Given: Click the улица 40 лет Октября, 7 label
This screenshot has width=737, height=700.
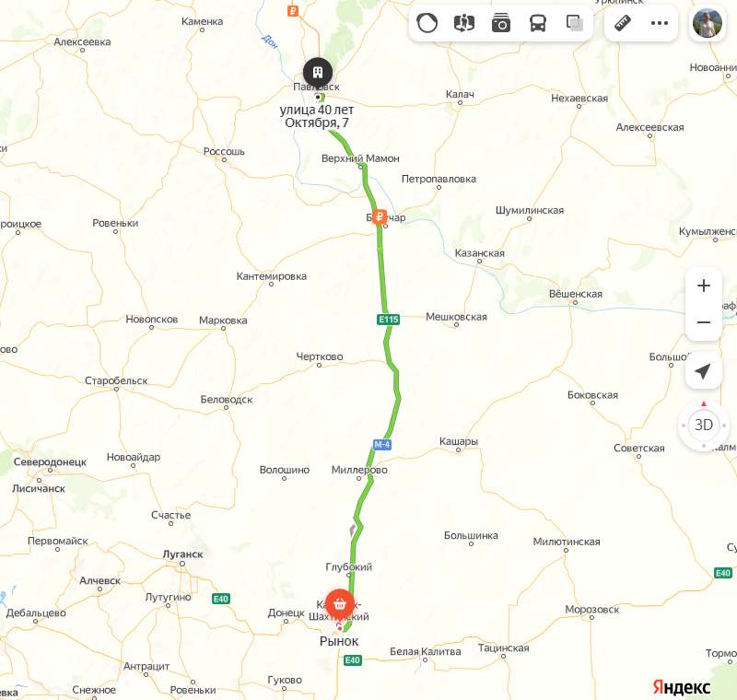Looking at the screenshot, I should pos(317,116).
